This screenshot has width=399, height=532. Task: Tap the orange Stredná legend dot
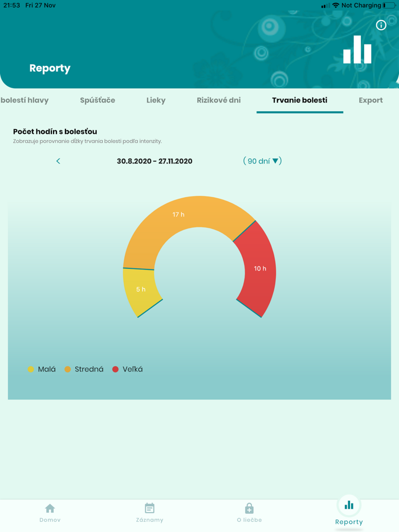point(68,369)
